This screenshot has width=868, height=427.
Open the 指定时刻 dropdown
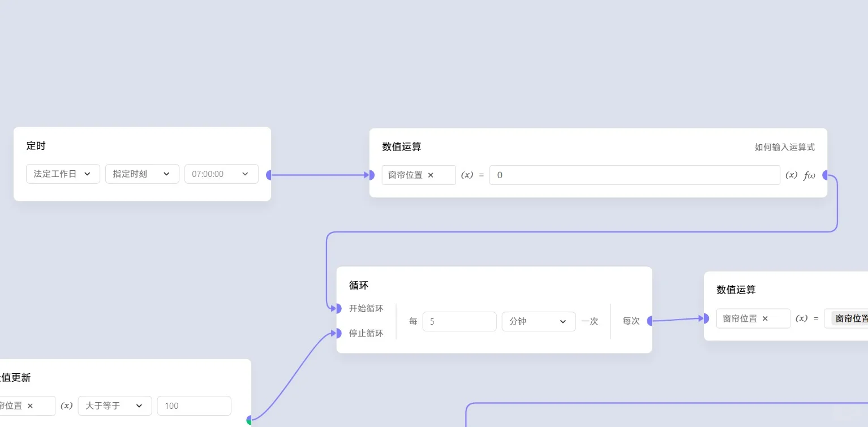(142, 174)
